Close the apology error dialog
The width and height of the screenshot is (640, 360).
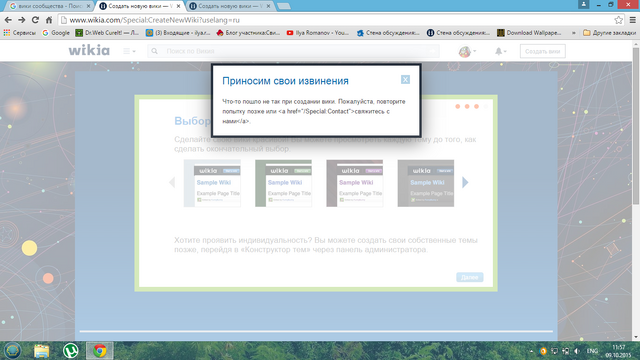[405, 80]
